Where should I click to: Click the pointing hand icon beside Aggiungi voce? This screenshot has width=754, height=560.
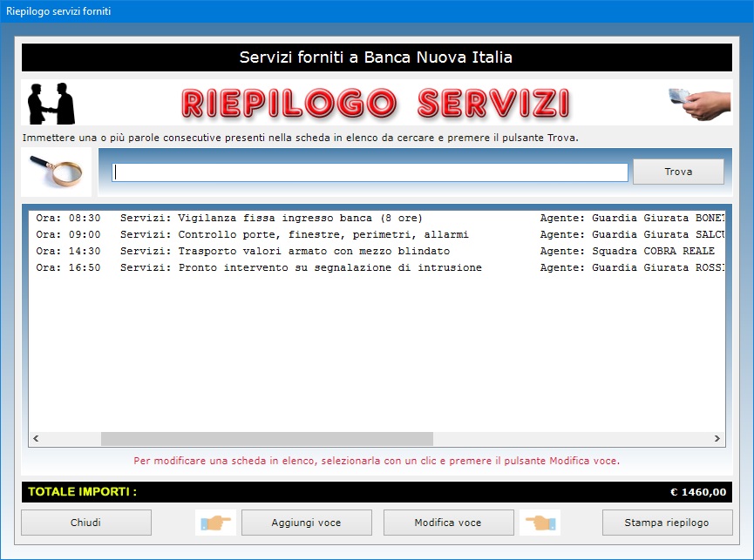pos(214,523)
